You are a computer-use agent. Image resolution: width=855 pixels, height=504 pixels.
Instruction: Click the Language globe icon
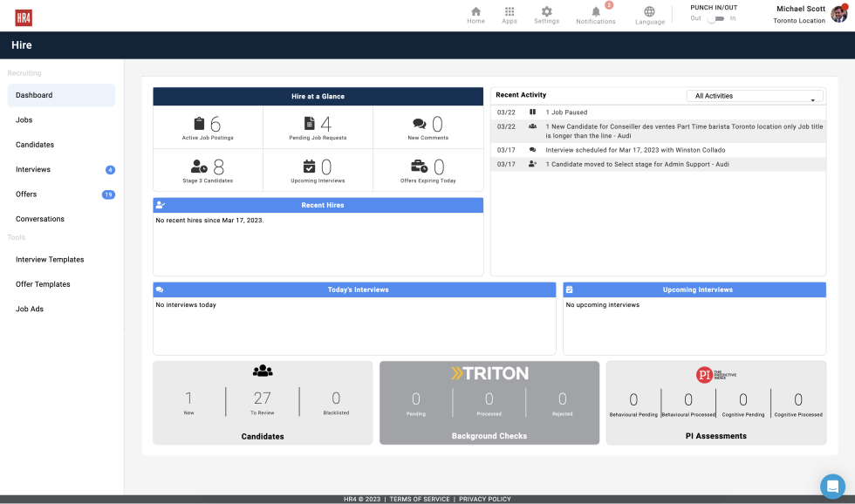(x=650, y=12)
